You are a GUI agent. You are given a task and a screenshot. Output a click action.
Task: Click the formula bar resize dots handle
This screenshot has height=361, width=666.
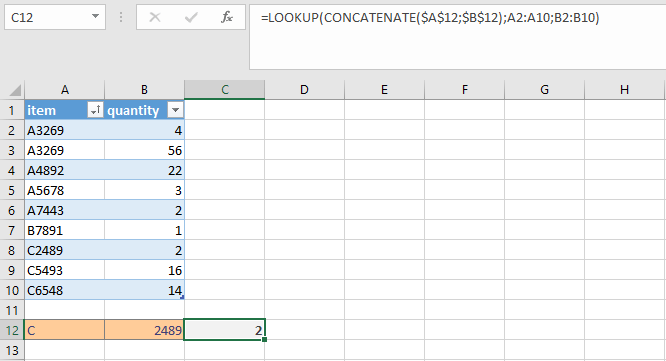coord(121,17)
